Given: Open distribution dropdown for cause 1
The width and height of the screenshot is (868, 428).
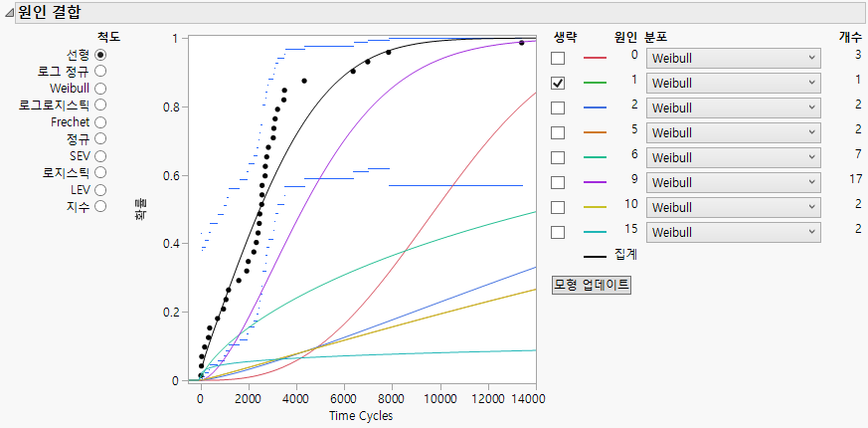Looking at the screenshot, I should (x=734, y=84).
